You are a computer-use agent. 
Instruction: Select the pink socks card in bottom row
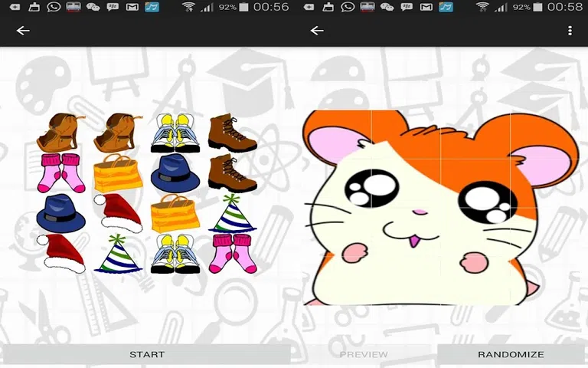(232, 254)
